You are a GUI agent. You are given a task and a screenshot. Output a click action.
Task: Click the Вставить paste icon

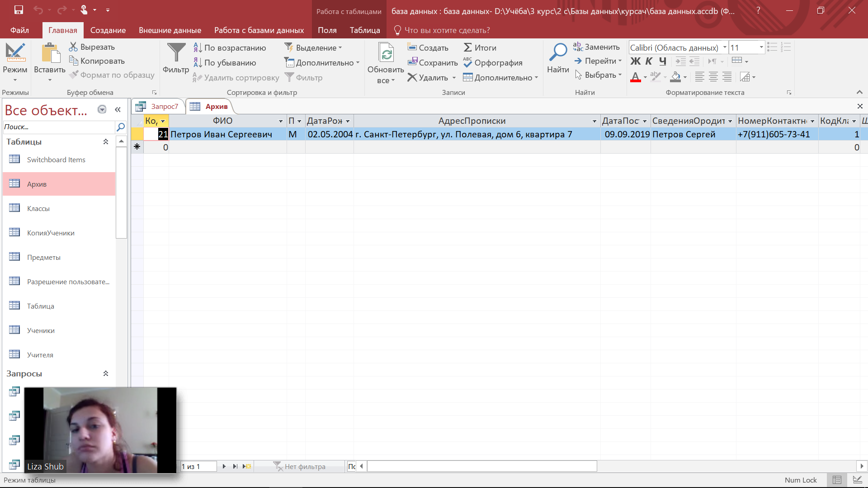pos(50,53)
